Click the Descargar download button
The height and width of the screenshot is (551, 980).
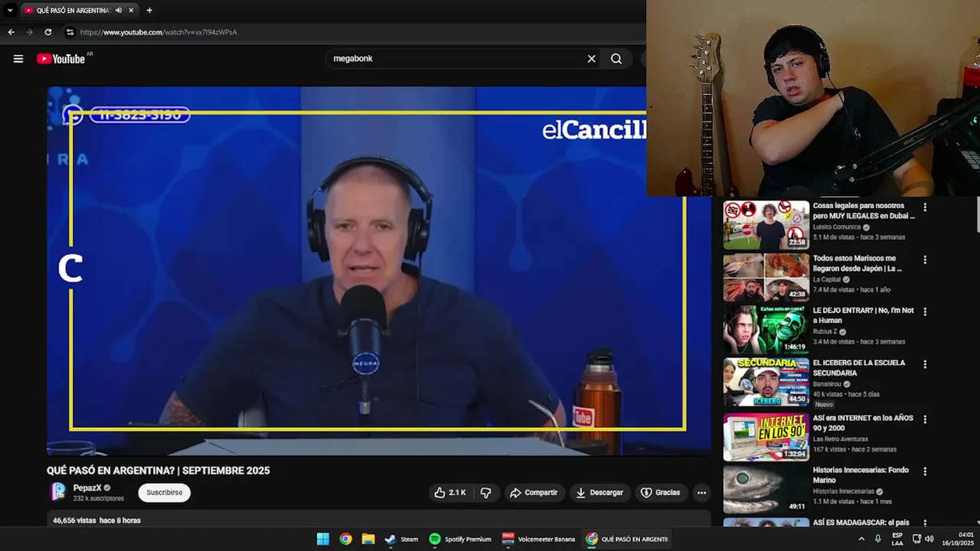pos(599,493)
